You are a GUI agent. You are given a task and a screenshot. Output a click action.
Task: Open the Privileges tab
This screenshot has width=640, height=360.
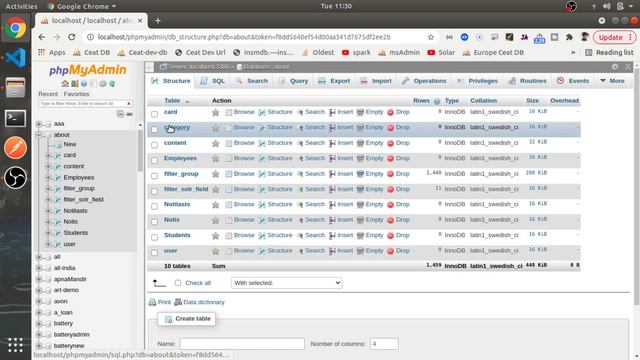tap(477, 81)
